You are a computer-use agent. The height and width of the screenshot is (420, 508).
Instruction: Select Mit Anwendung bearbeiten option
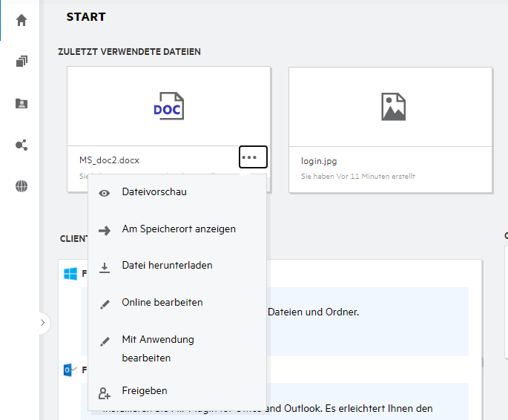tap(157, 348)
